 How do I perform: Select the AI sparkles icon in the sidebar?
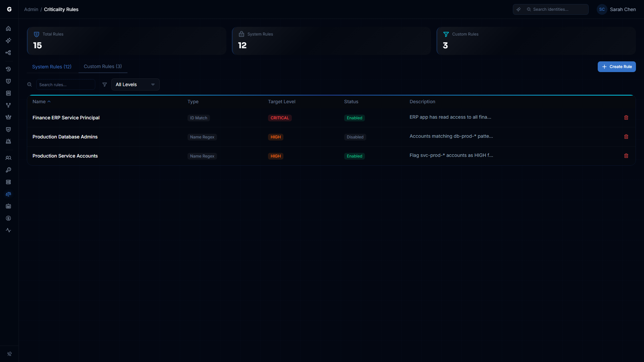click(8, 41)
